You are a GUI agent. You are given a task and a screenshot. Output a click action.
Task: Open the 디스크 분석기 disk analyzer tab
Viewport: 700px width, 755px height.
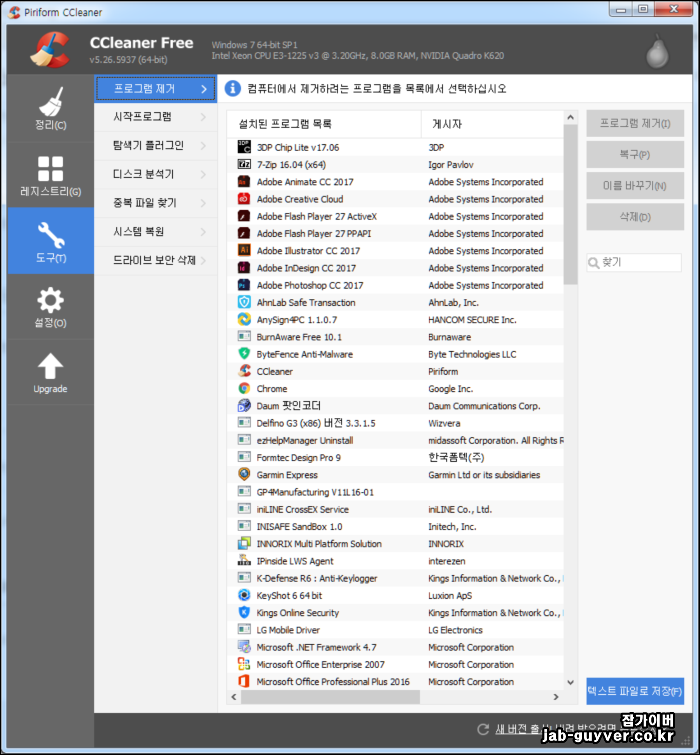[x=156, y=174]
